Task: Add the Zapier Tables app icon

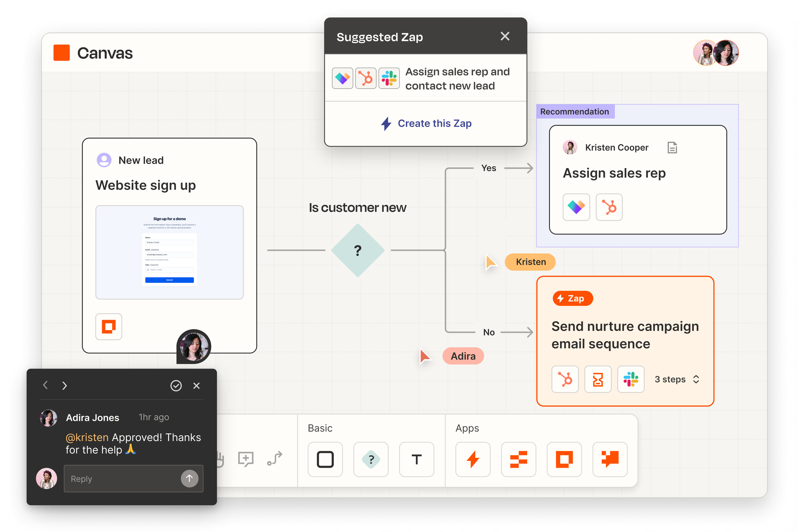Action: [x=518, y=459]
